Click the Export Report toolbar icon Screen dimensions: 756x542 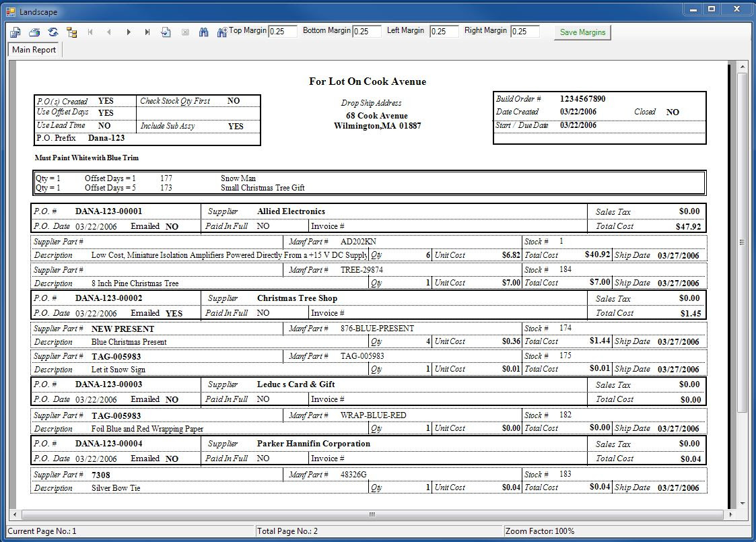pyautogui.click(x=15, y=32)
